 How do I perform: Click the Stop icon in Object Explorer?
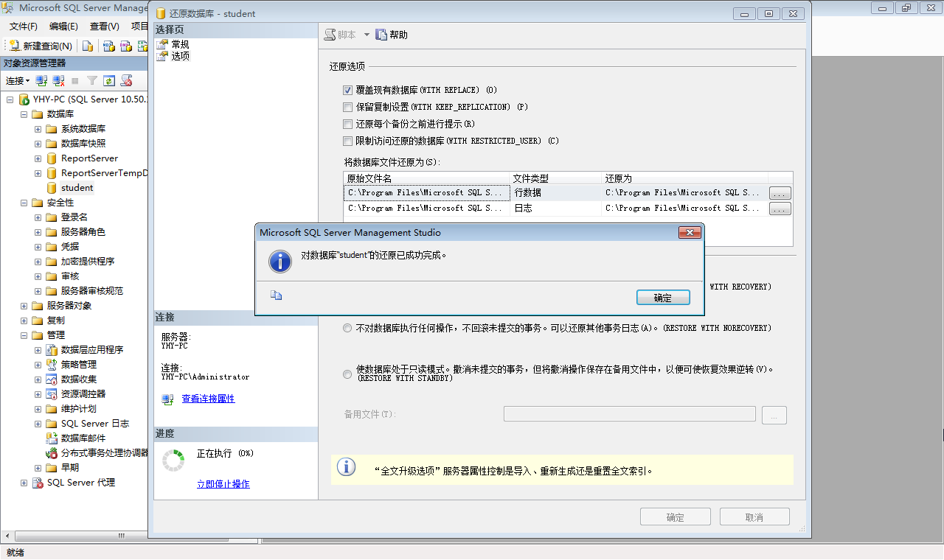click(75, 80)
